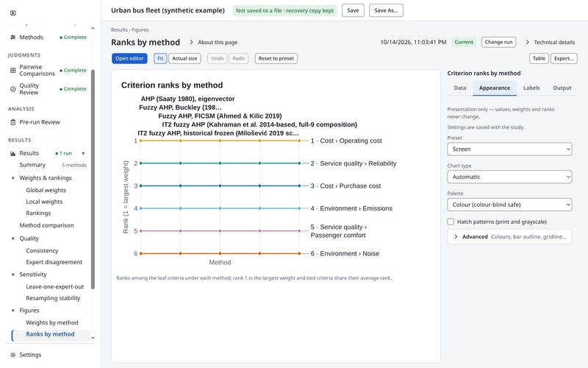Open the Results run dropdown arrow
The height and width of the screenshot is (368, 588).
(x=83, y=153)
